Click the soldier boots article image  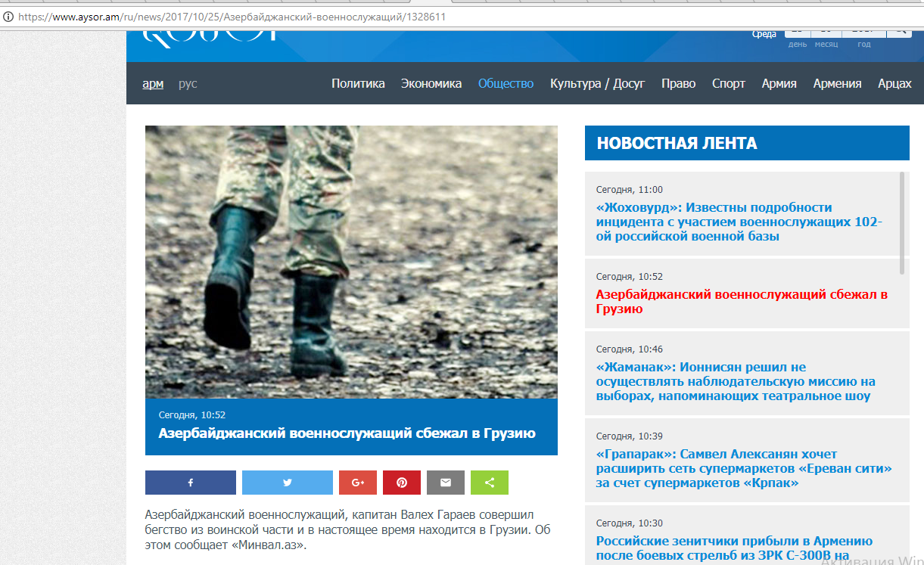[351, 262]
